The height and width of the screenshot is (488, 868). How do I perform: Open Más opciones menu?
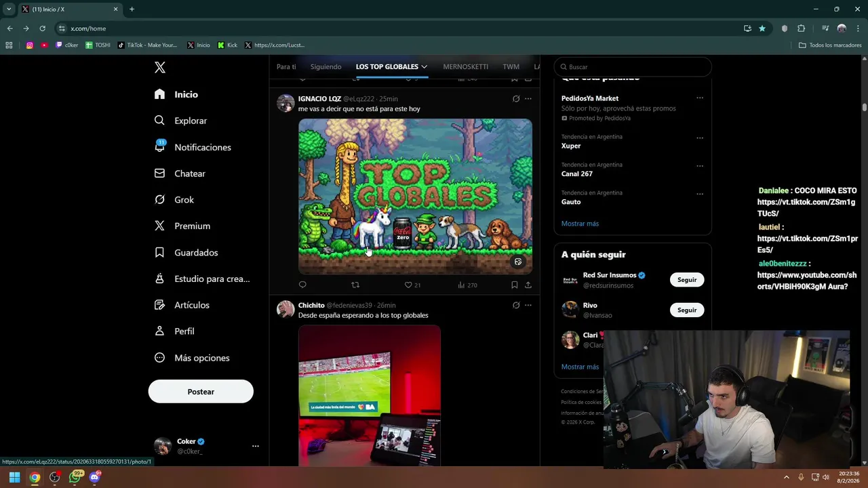coord(192,358)
